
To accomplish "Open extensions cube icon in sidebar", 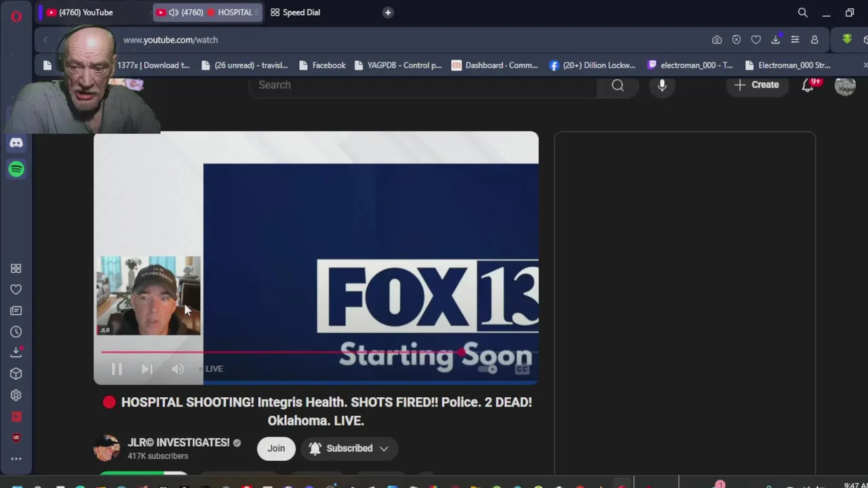I will pyautogui.click(x=16, y=374).
